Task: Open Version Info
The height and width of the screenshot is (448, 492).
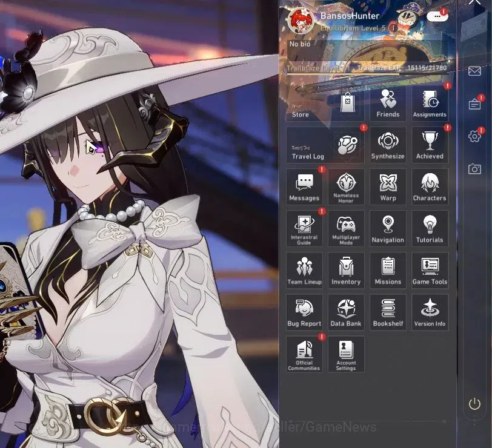Action: pos(430,312)
